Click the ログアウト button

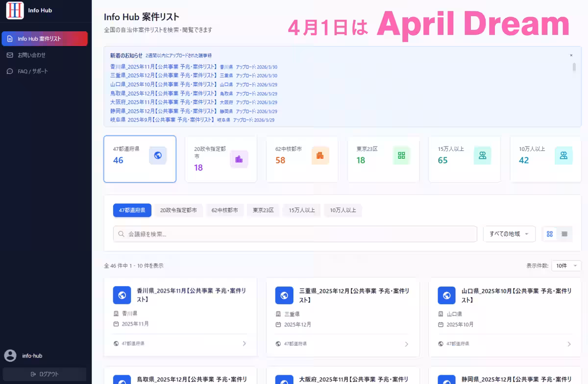pyautogui.click(x=45, y=374)
